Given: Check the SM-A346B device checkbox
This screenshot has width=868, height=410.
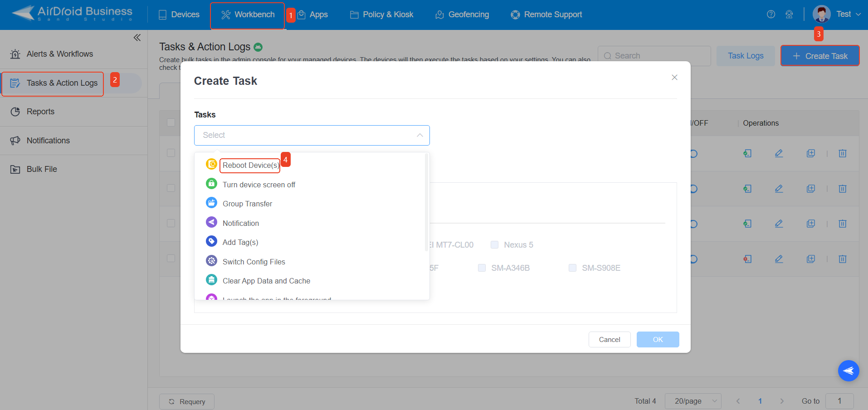Looking at the screenshot, I should pyautogui.click(x=481, y=268).
